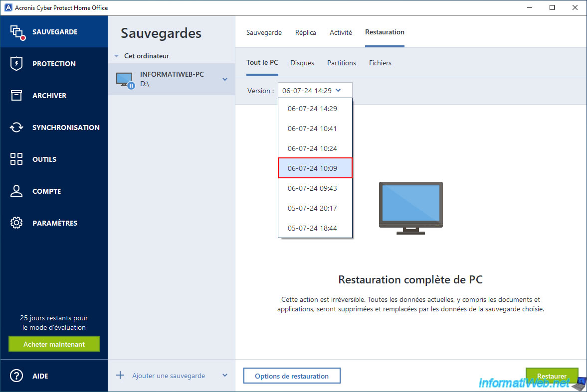The height and width of the screenshot is (392, 587).
Task: Select the Disques sub-tab
Action: tap(302, 63)
